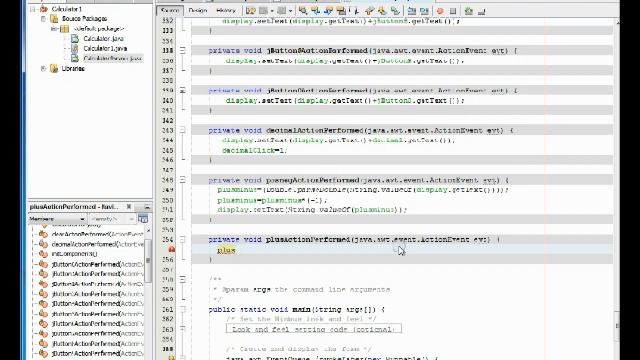This screenshot has height=360, width=640.
Task: Minimize the Navigator panel
Action: click(147, 207)
